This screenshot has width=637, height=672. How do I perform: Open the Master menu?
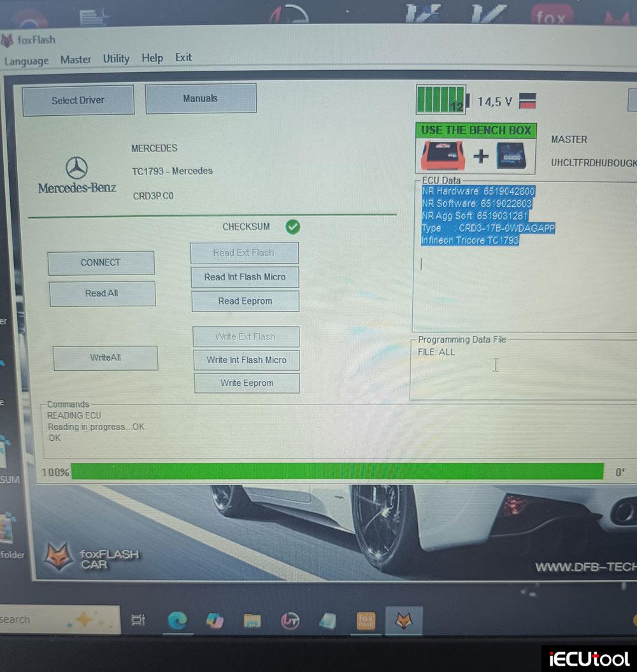point(75,59)
